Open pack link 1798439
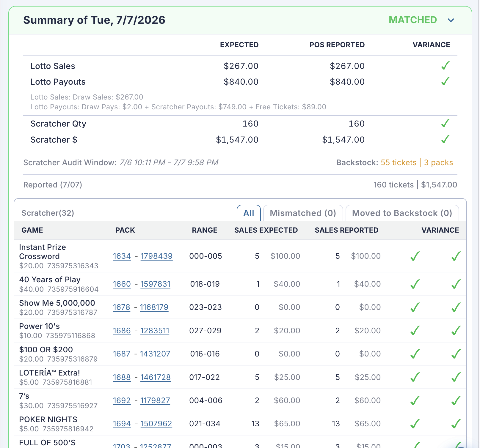The image size is (480, 448). click(x=156, y=256)
